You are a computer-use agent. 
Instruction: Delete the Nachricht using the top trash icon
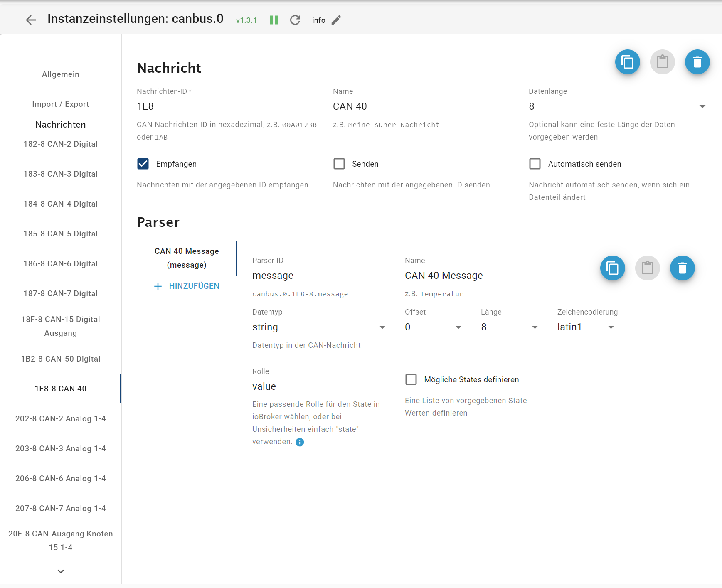pyautogui.click(x=697, y=62)
